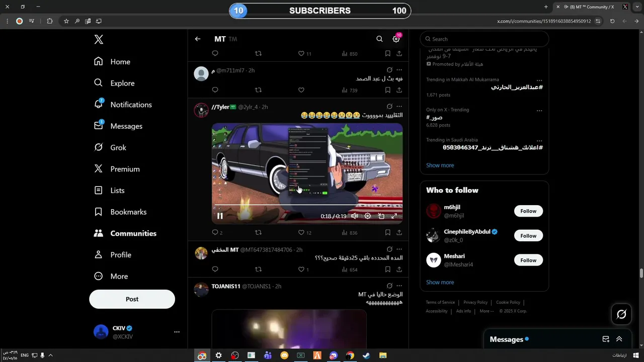
Task: Like //Tyler's post with 12 likes
Action: 304,232
